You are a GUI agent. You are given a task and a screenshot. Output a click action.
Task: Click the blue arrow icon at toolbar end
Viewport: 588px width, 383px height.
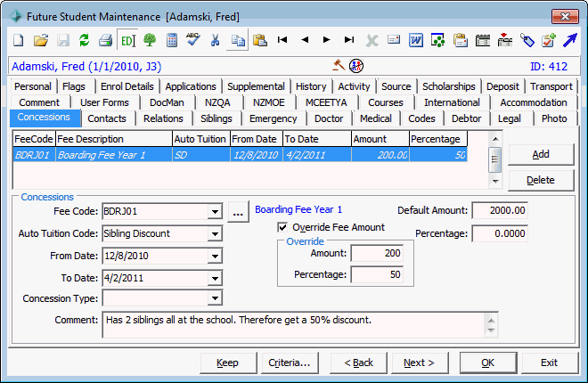[x=570, y=40]
